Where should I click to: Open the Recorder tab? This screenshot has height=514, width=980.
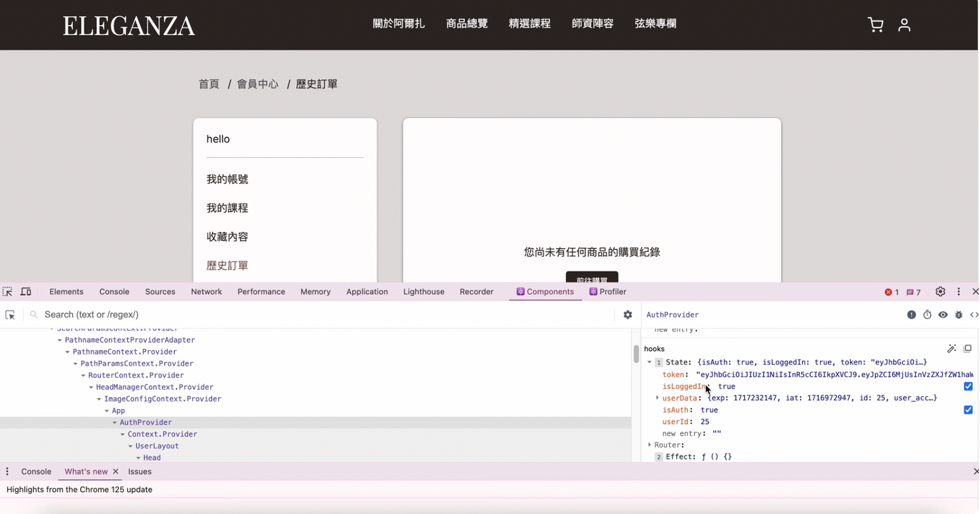click(x=477, y=292)
